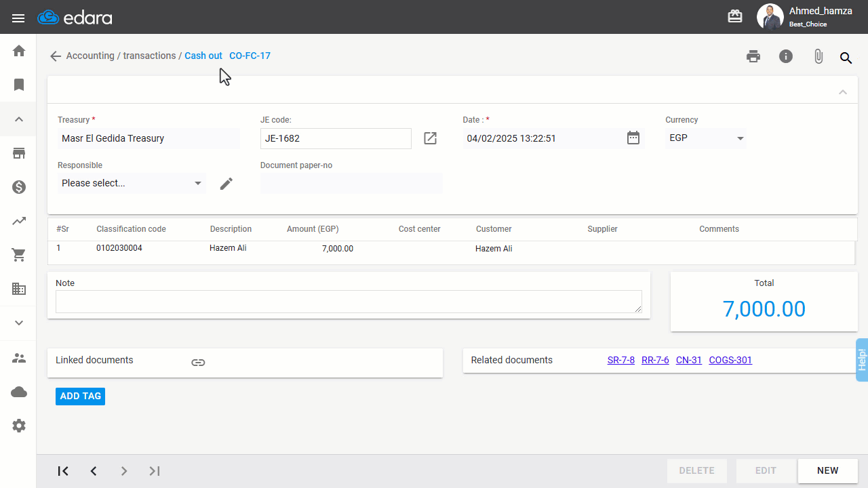Screen dimensions: 868x488
Task: Edit responsible with pencil icon
Action: point(226,184)
